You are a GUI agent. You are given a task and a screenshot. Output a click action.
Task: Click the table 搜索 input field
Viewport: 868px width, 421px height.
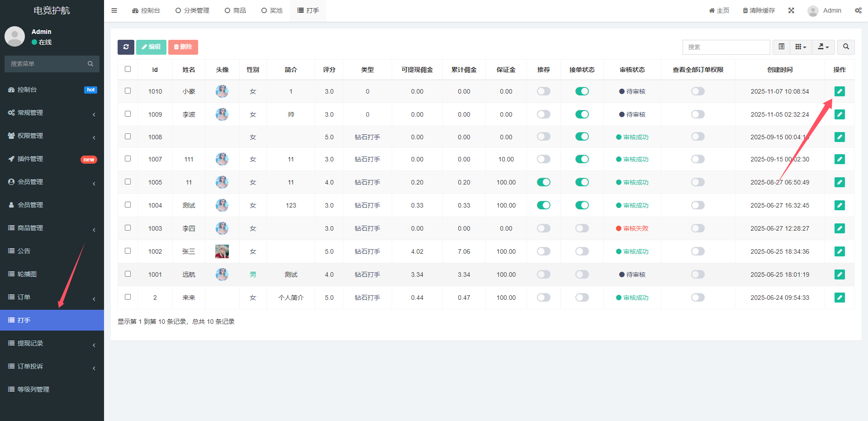[x=726, y=47]
